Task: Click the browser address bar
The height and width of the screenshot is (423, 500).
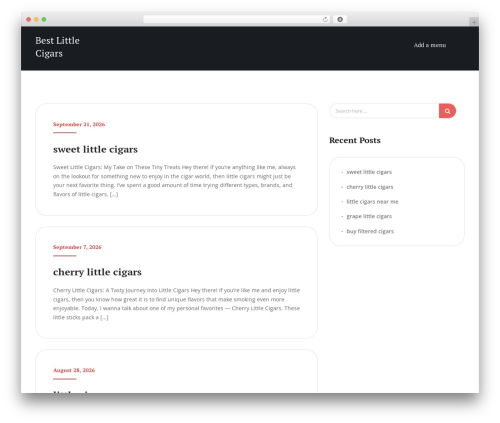Action: (237, 19)
